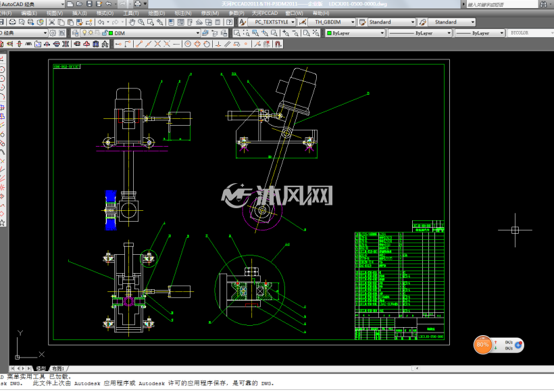Image resolution: width=554 pixels, height=392 pixels.
Task: Click Workspace Settings gear icon
Action: (x=53, y=33)
